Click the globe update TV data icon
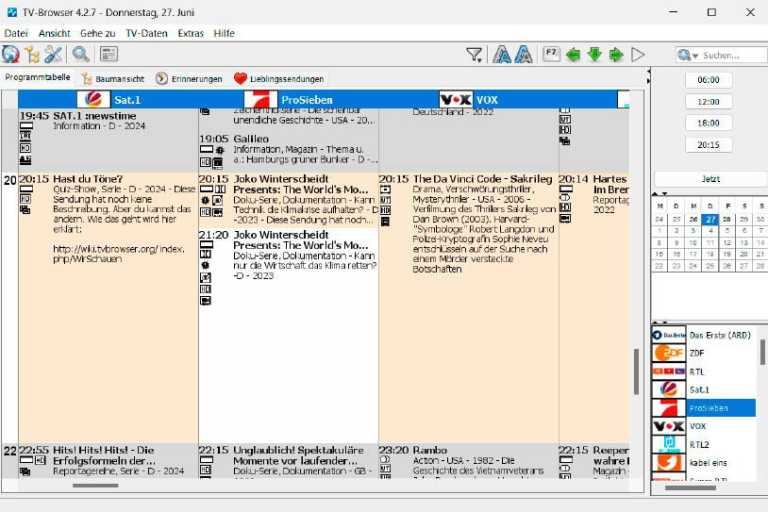Screen dimensions: 768x512 point(11,54)
